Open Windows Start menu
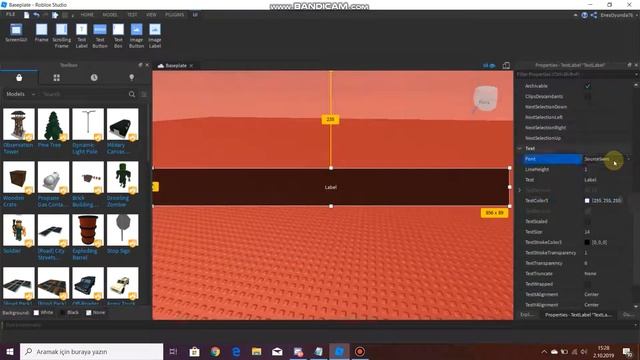The image size is (640, 360). click(9, 351)
